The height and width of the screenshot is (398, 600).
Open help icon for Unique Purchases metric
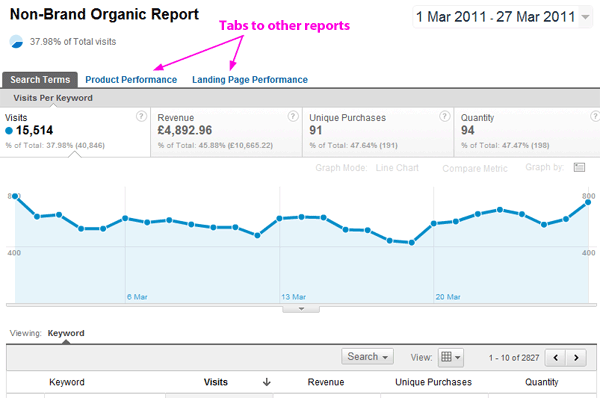coord(444,116)
